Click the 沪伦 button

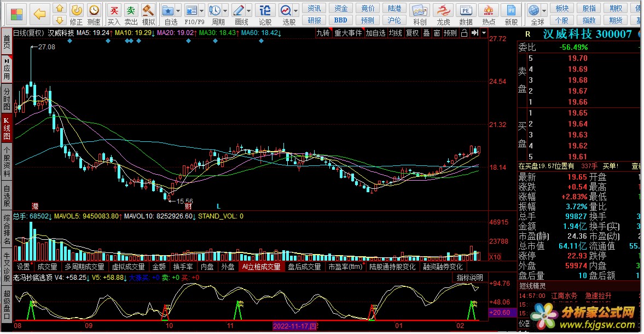(394, 20)
